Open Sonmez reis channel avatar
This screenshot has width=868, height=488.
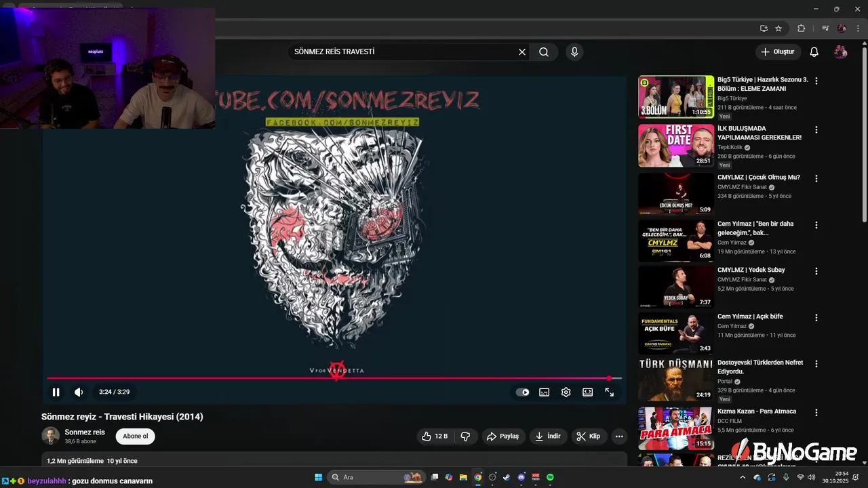click(50, 436)
